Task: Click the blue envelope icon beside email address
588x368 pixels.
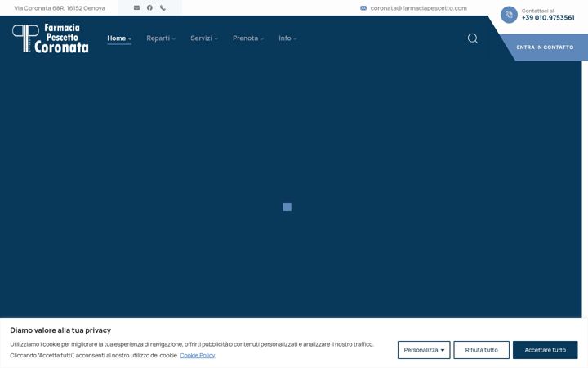Action: click(363, 8)
